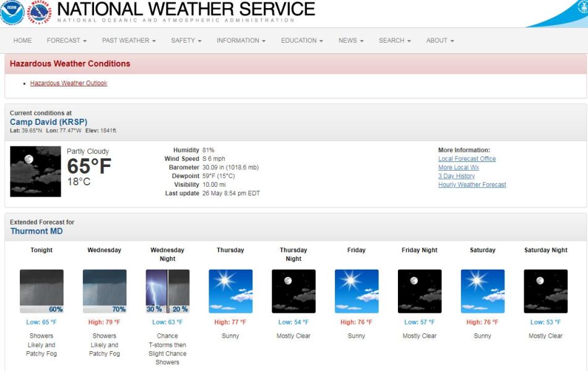Click the NOAA logo icon

[x=12, y=12]
